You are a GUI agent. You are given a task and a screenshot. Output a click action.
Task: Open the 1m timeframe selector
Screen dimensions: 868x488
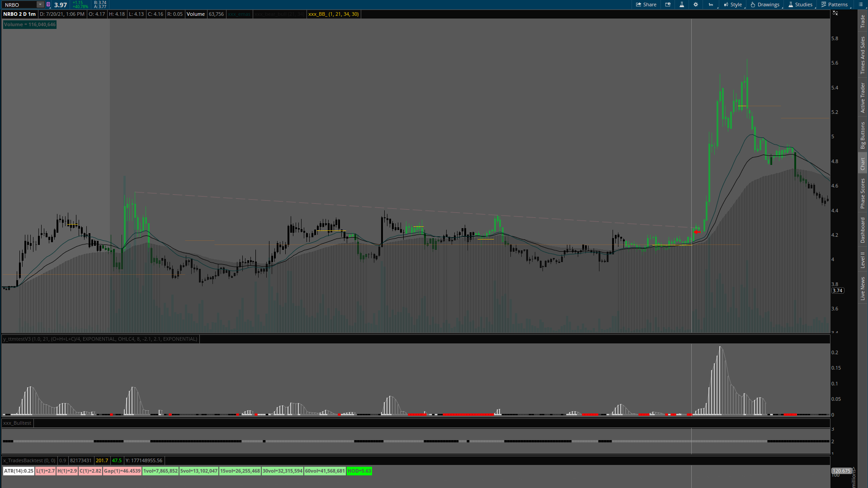(711, 5)
